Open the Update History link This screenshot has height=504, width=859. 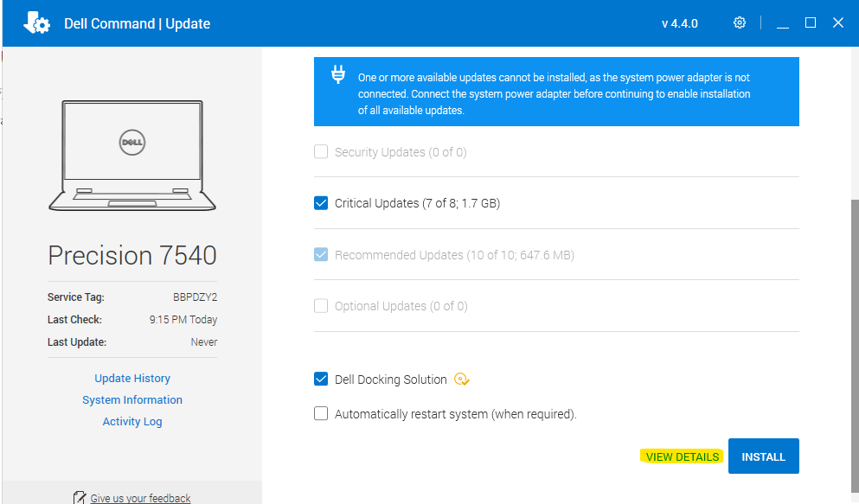(x=132, y=379)
